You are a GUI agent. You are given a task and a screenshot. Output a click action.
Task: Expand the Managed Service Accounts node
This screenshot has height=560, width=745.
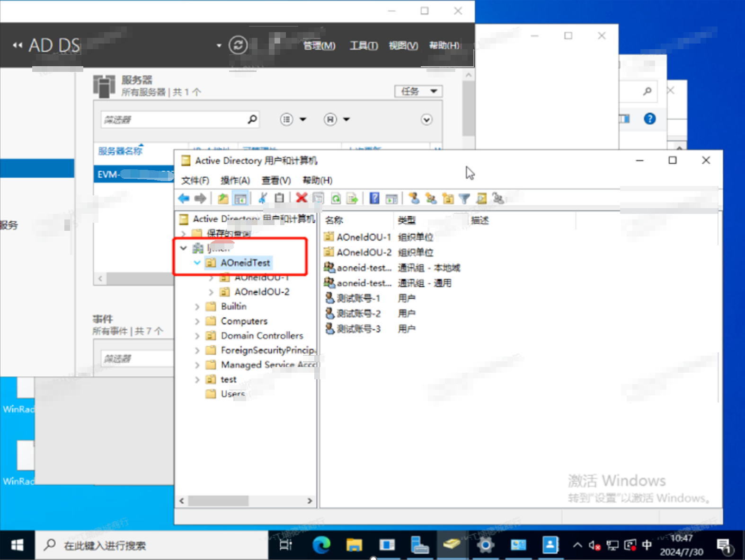[197, 365]
